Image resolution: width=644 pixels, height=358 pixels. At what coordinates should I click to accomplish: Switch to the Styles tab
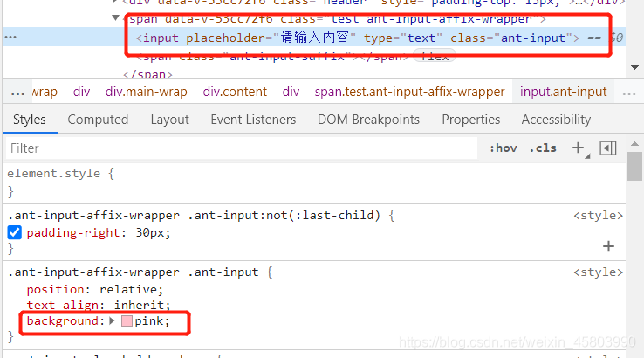point(29,120)
